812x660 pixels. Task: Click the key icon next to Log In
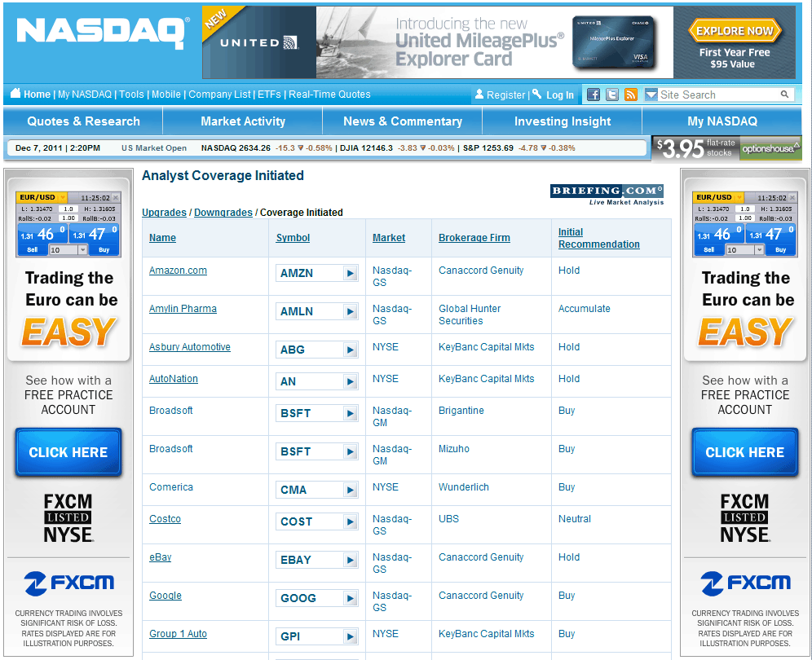[x=537, y=94]
